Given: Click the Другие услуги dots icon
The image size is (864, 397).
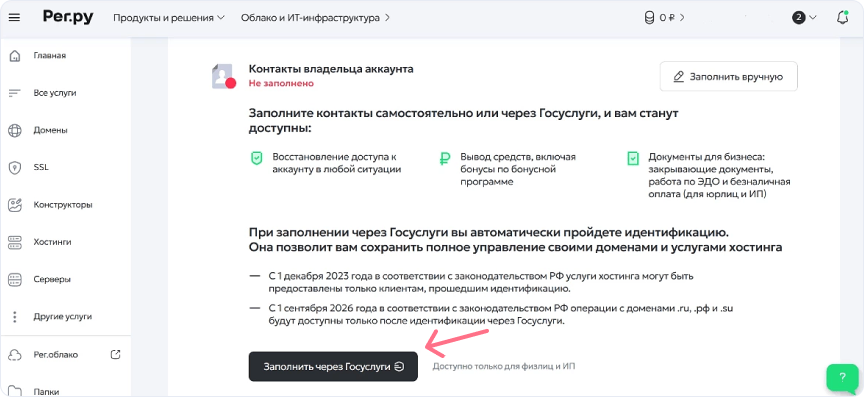Looking at the screenshot, I should pos(15,316).
